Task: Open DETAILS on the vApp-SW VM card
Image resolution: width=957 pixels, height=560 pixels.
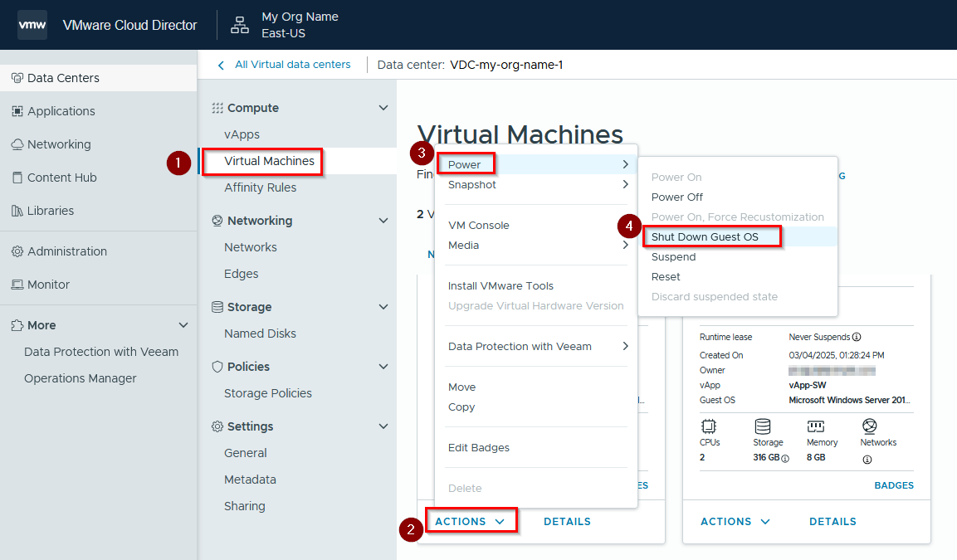Action: (832, 522)
